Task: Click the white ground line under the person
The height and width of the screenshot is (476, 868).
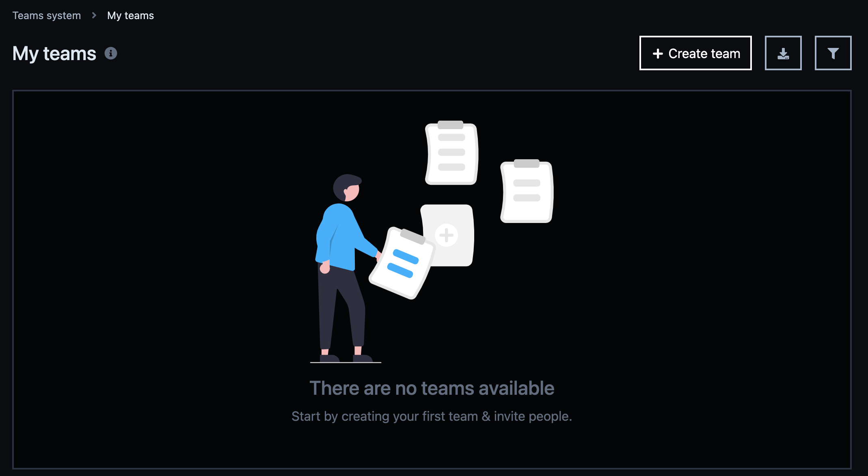Action: (x=345, y=362)
